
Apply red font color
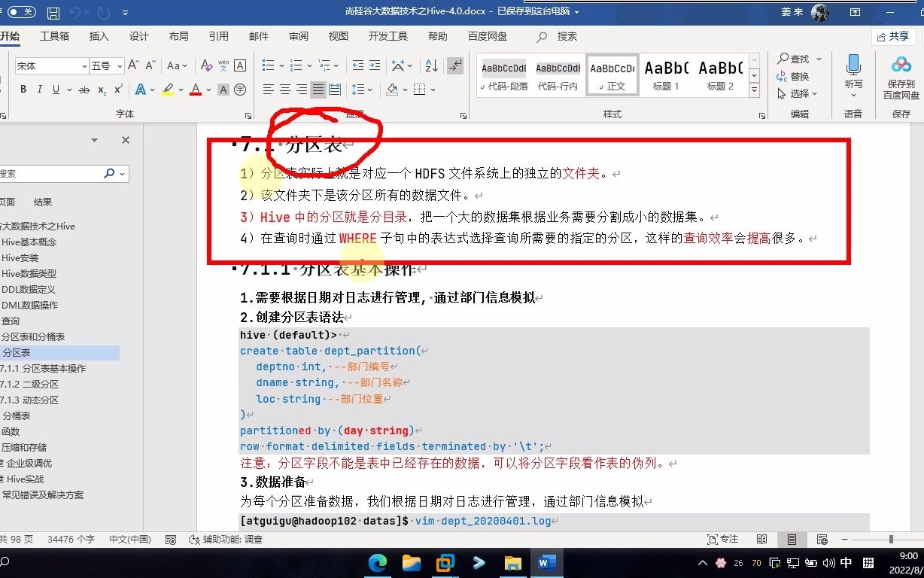pyautogui.click(x=196, y=90)
